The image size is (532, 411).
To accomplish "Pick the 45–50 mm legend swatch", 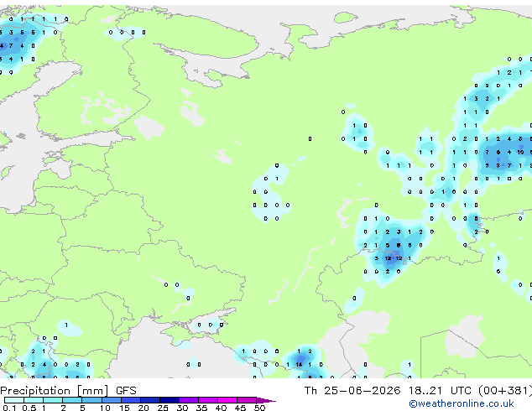I will click(x=247, y=400).
